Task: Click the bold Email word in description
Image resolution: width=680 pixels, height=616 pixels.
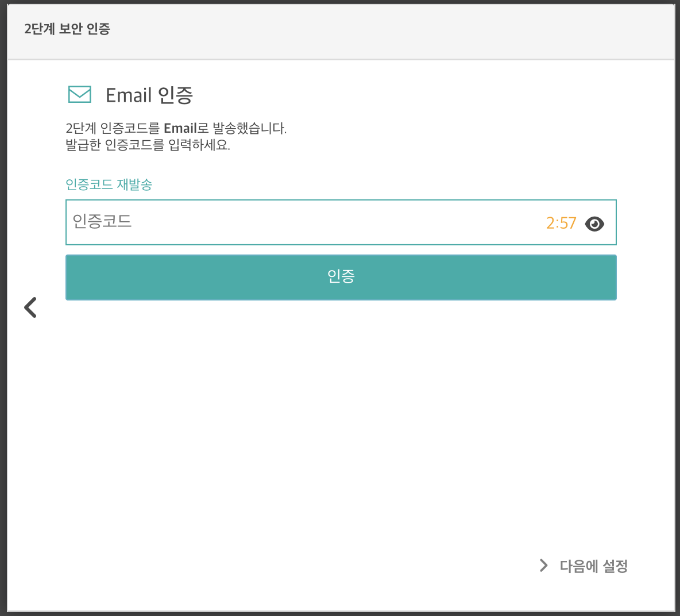Action: coord(180,128)
